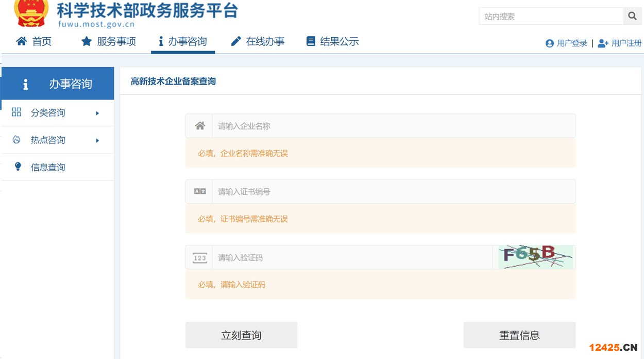Click the info icon in sidebar header

point(25,84)
